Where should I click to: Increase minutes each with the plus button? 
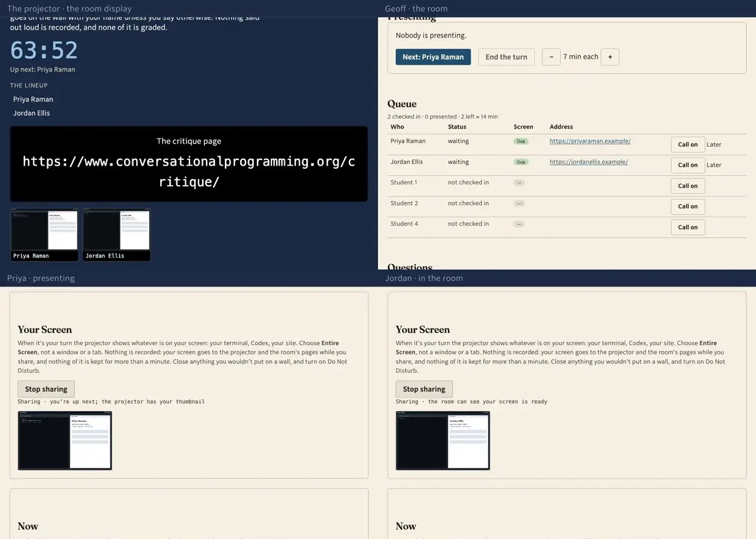[x=610, y=57]
